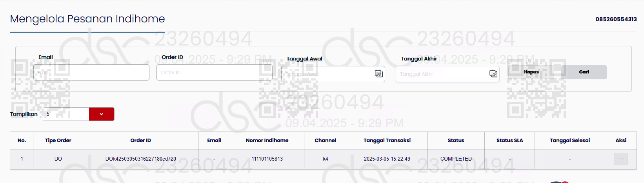Focus the Order ID input field
The image size is (644, 183).
[x=215, y=73]
